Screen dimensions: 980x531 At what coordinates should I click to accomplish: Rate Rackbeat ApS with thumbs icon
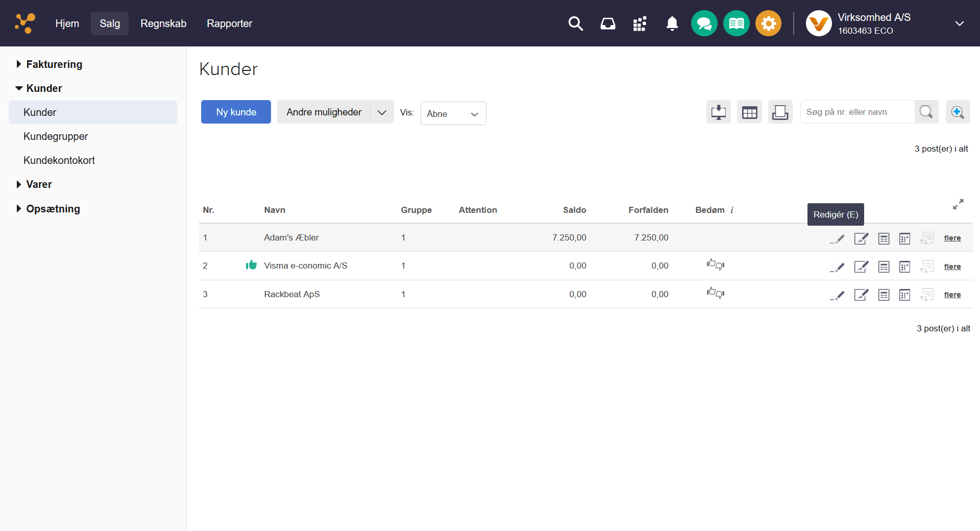click(715, 293)
